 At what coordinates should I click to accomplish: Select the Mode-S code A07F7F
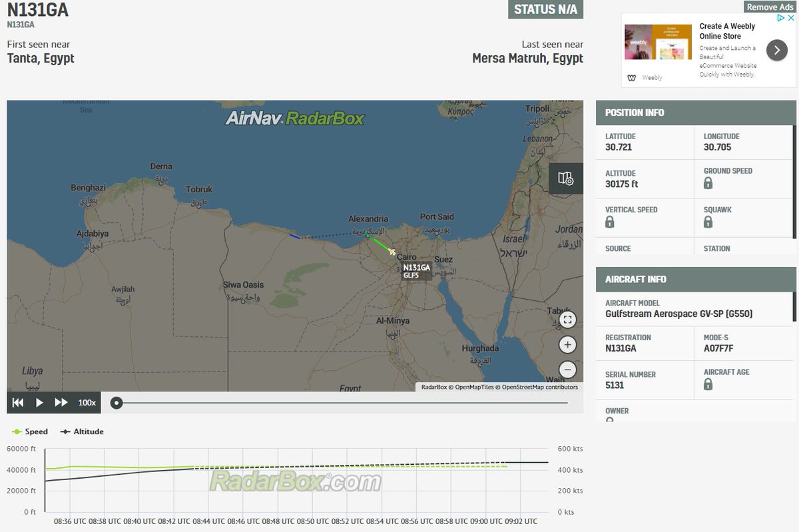pyautogui.click(x=718, y=348)
